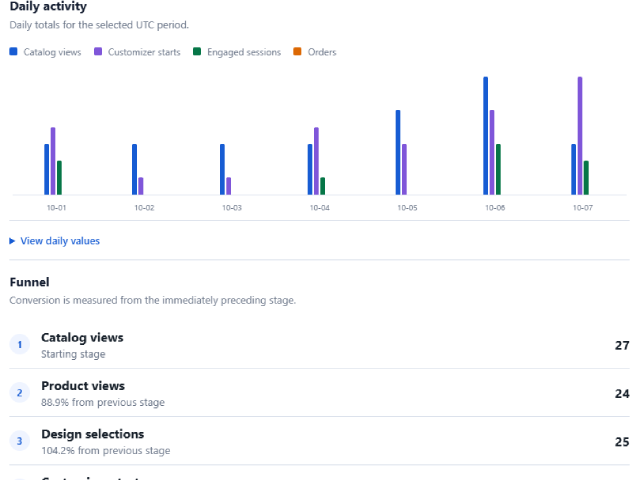
Task: Click the blue Catalog views bar for 10-05
Action: (x=398, y=152)
